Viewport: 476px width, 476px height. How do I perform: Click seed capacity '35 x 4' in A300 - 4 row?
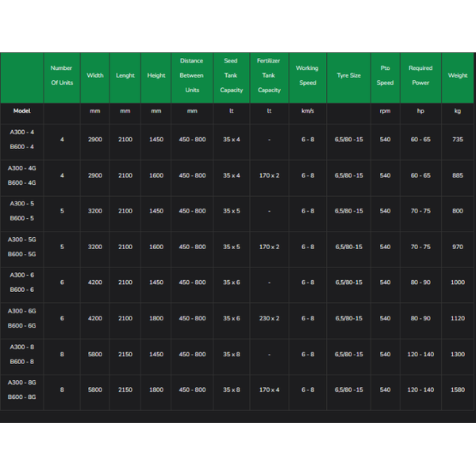point(232,140)
